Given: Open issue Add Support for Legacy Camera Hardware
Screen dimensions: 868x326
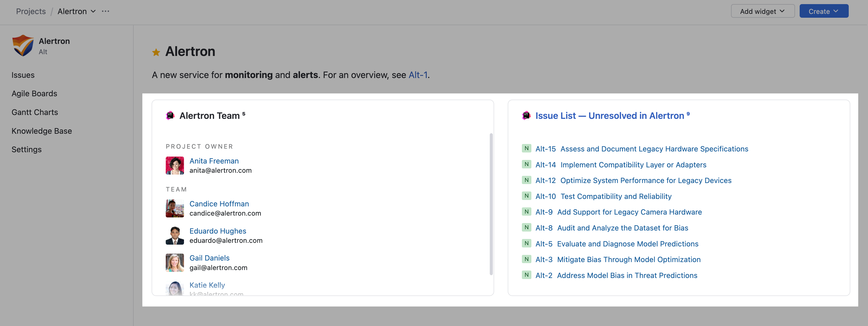Looking at the screenshot, I should point(629,212).
